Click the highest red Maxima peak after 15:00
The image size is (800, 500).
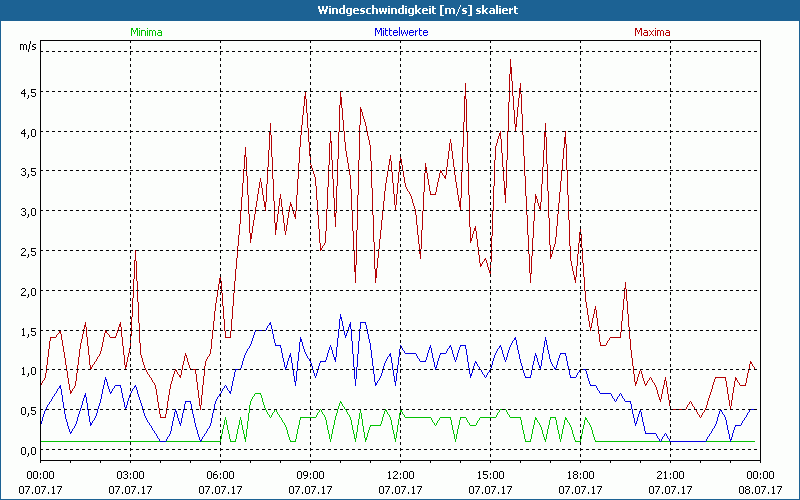[x=511, y=60]
